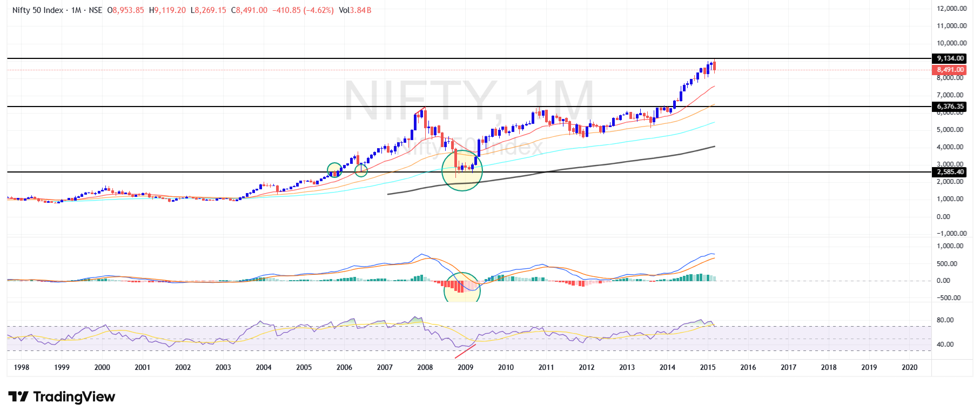Image resolution: width=980 pixels, height=417 pixels.
Task: Click the 500.00 MACD scale label
Action: 947,264
